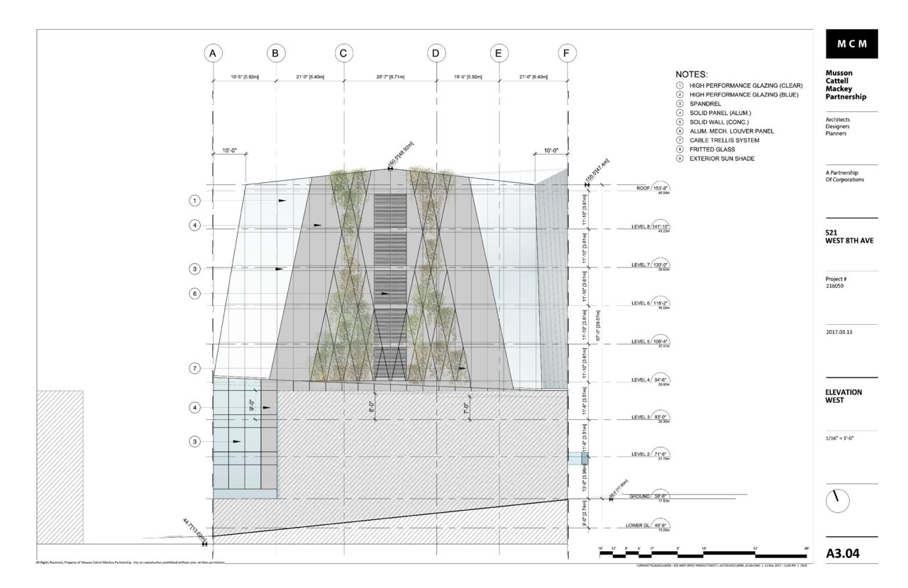Screen dimensions: 908x588
Task: Click sheet number "A3.04"
Action: 843,554
